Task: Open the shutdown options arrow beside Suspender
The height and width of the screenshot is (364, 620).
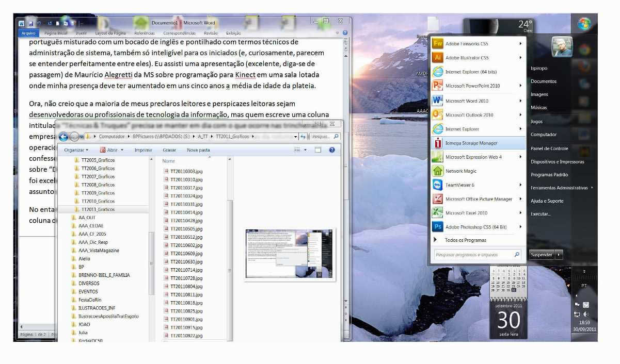Action: [x=559, y=255]
